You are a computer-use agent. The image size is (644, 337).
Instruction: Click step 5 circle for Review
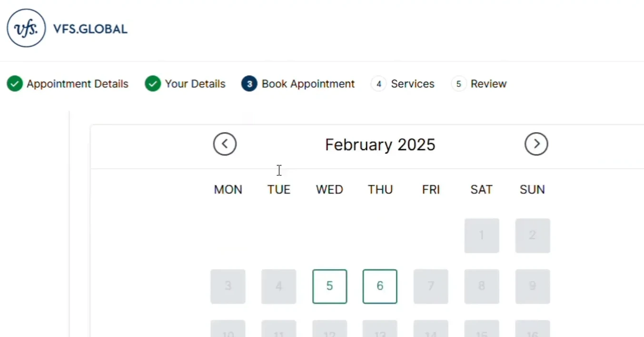[x=458, y=84]
